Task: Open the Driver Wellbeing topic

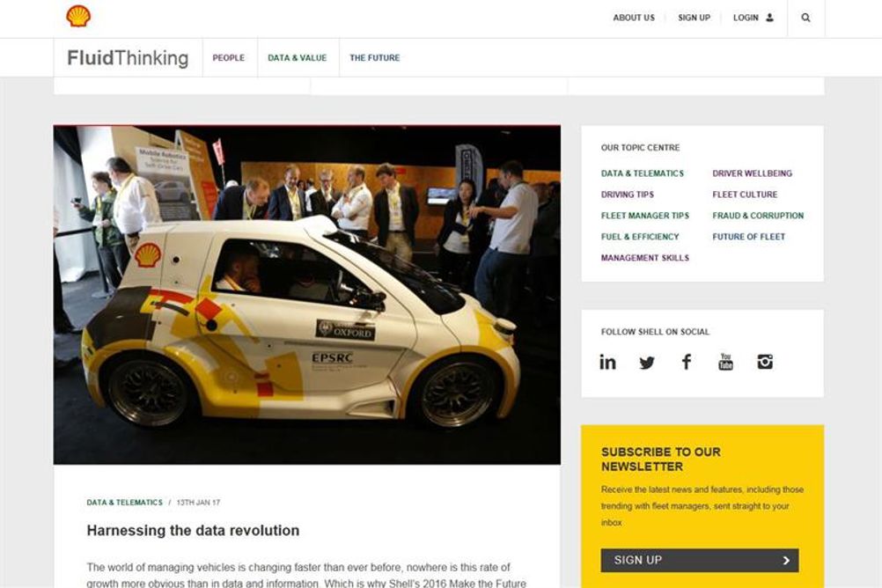Action: point(752,173)
